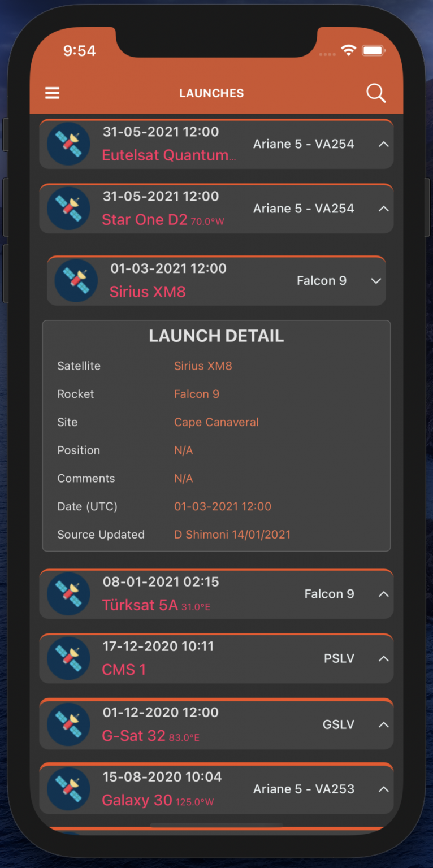Tap satellite icon beside CMS 1

(68, 658)
